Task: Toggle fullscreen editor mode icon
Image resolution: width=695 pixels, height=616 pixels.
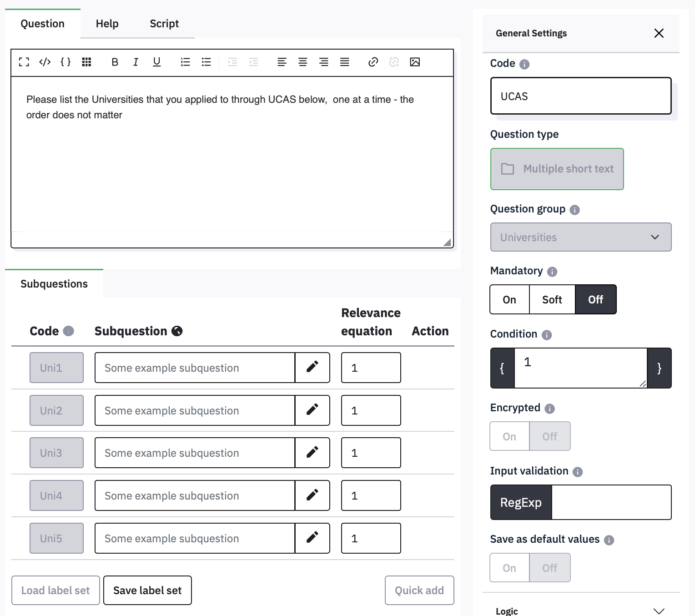Action: click(x=24, y=62)
